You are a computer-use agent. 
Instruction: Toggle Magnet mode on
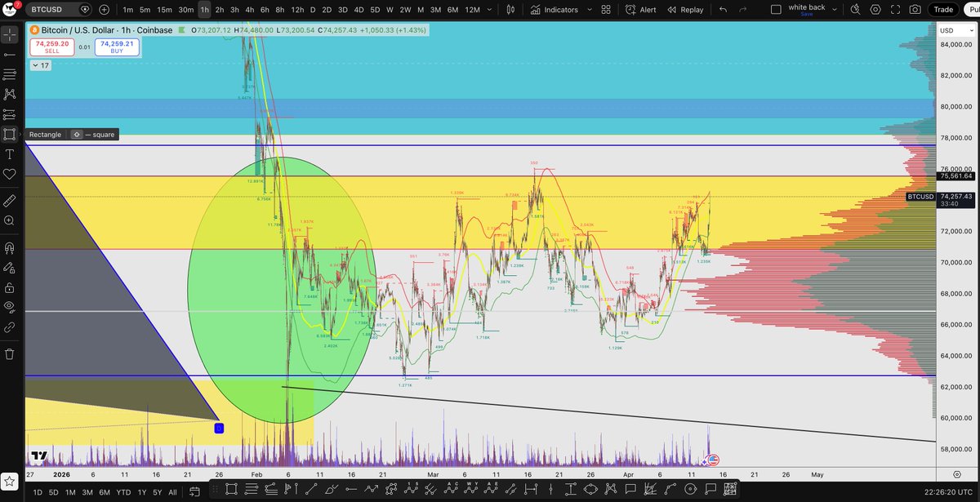click(x=10, y=247)
